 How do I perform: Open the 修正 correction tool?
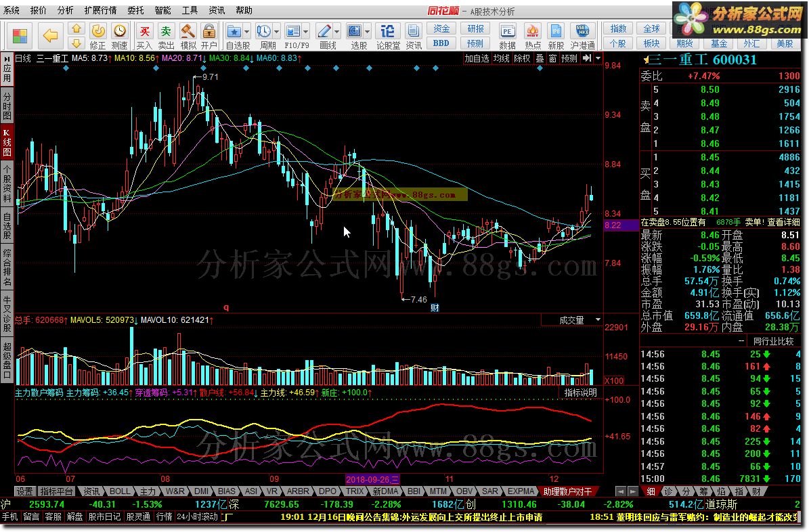98,37
